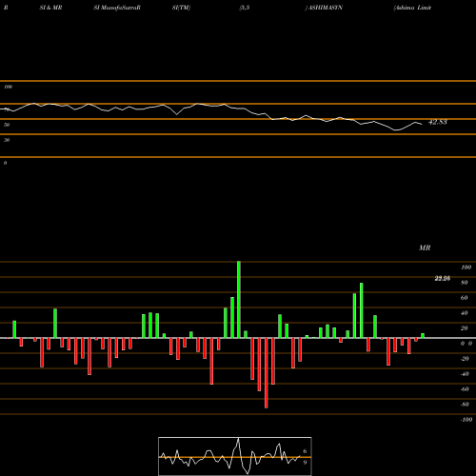This screenshot has width=476, height=476.
Task: Click the ASHIMASYN ticker text in header
Action: [326, 8]
